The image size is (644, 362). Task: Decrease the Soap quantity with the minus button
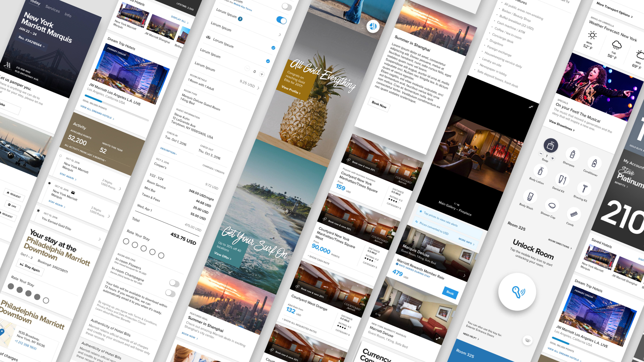coord(541,153)
